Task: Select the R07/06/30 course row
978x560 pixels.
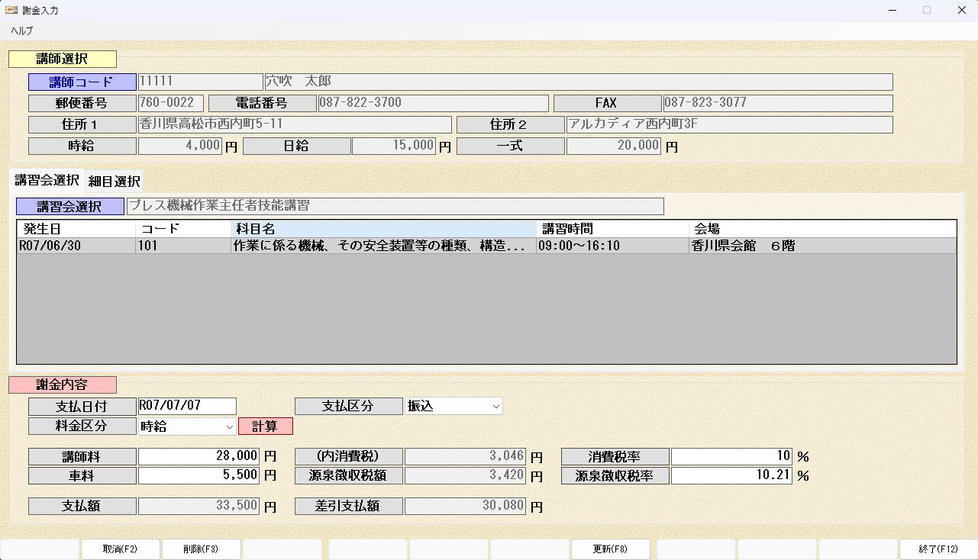Action: (305, 246)
